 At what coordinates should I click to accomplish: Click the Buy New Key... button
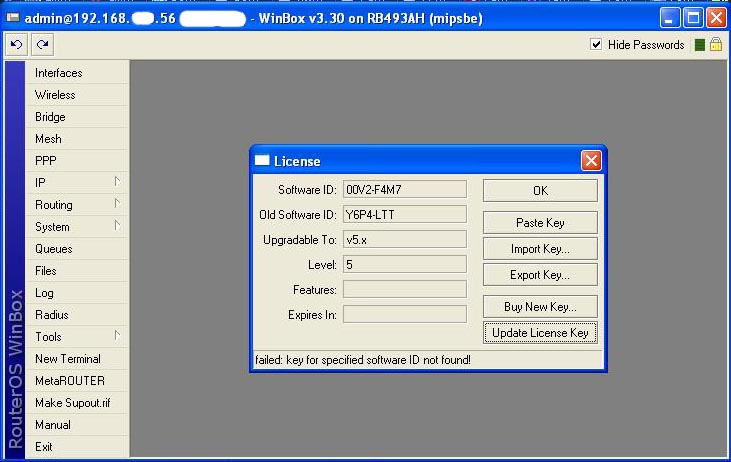(540, 307)
